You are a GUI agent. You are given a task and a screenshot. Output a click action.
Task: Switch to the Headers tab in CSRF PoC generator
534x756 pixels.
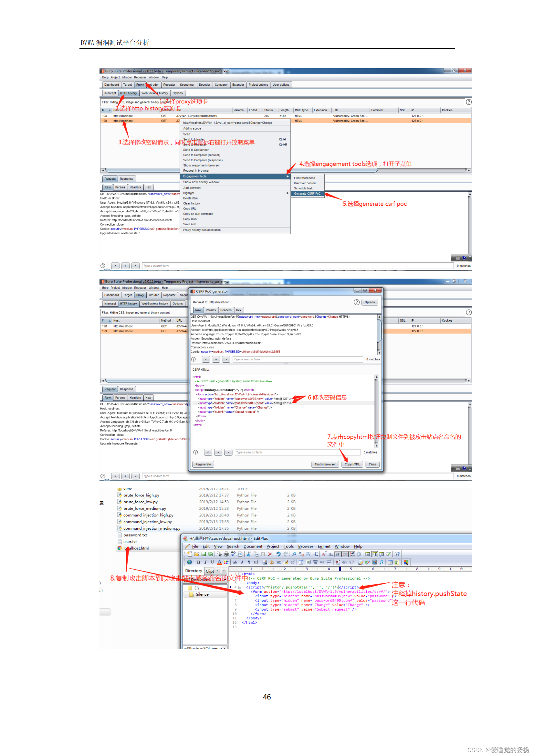(226, 310)
